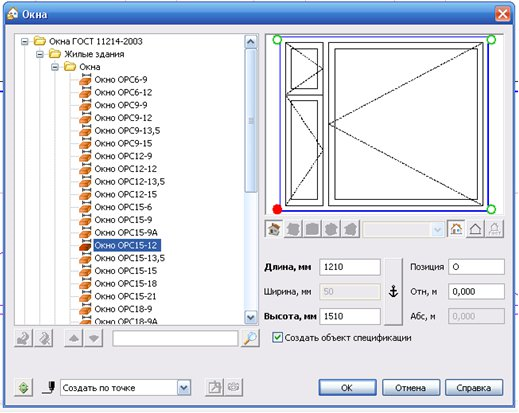The height and width of the screenshot is (413, 519).
Task: Toggle the outline house display mode icon
Action: (475, 229)
